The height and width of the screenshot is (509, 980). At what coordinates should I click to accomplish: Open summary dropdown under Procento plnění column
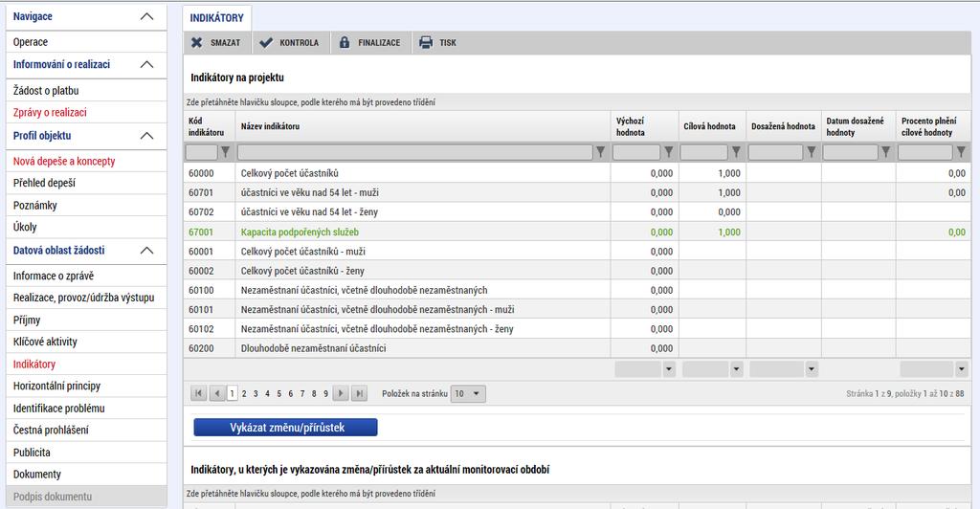[x=961, y=369]
